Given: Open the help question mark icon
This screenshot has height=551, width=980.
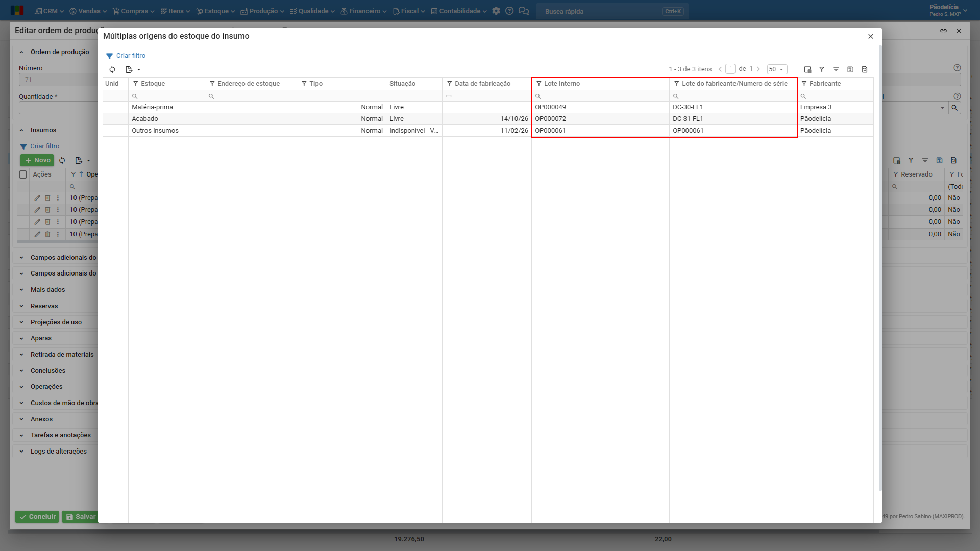Looking at the screenshot, I should point(509,11).
